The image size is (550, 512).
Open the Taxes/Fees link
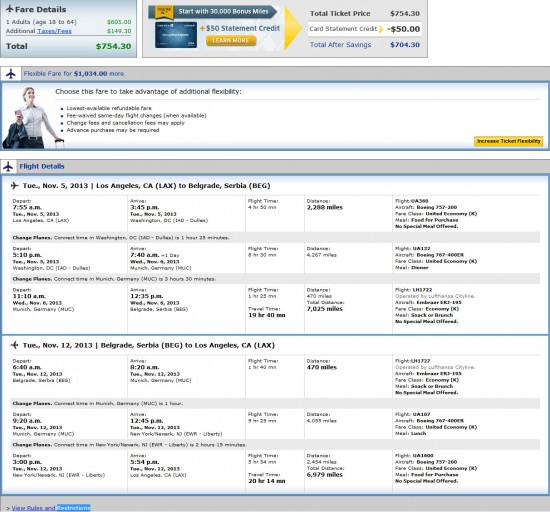[54, 31]
